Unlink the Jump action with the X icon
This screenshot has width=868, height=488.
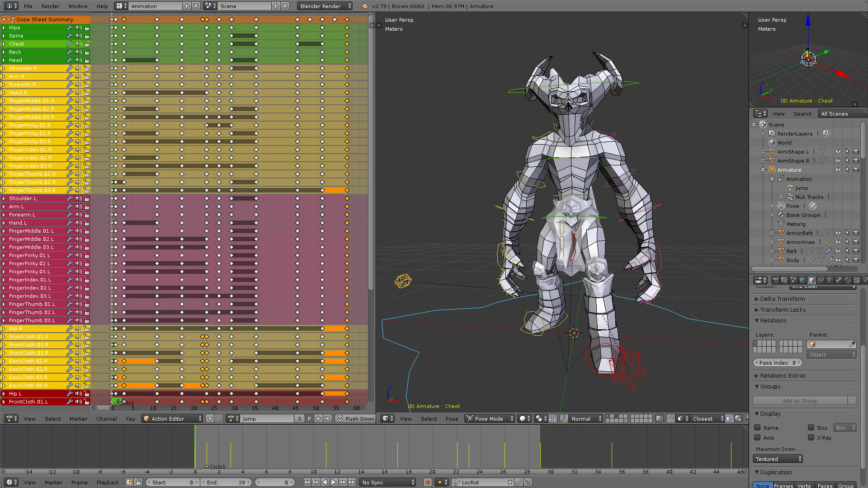(327, 419)
